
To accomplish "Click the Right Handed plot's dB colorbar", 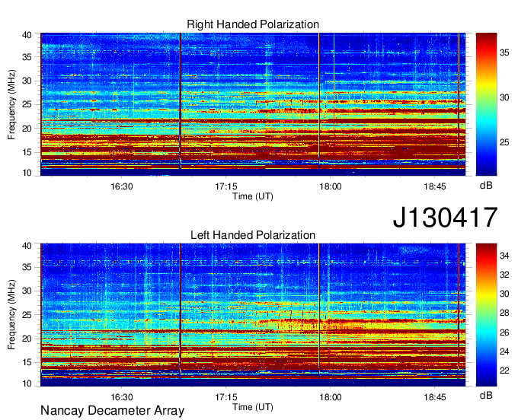I will (x=486, y=104).
